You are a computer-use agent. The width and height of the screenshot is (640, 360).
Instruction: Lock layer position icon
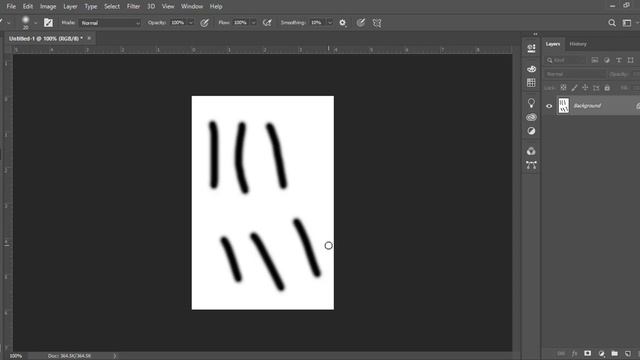click(x=585, y=88)
